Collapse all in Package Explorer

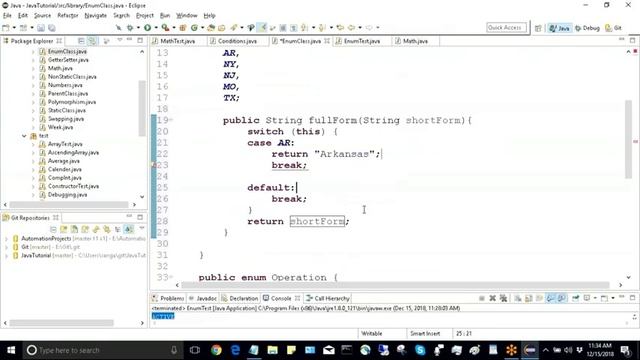tap(81, 41)
